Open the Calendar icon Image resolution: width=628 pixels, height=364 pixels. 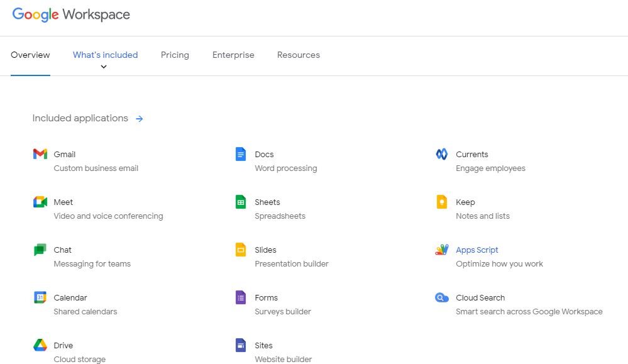(40, 297)
